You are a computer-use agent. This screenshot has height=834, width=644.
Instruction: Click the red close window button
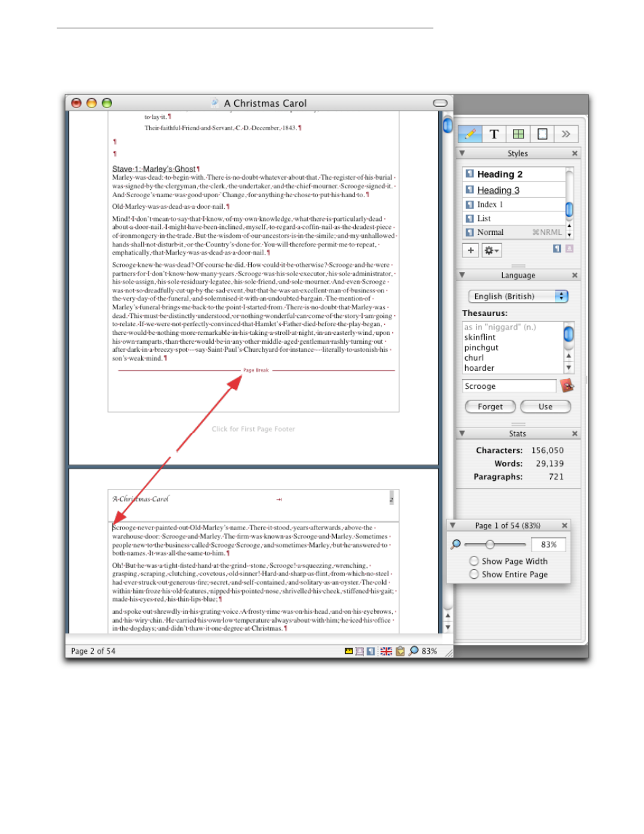pos(76,103)
